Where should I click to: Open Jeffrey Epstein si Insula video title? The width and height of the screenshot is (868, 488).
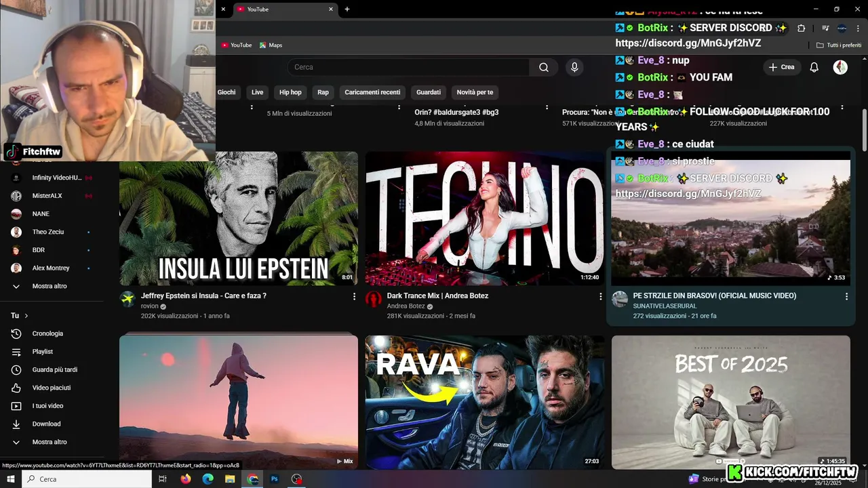(x=203, y=296)
